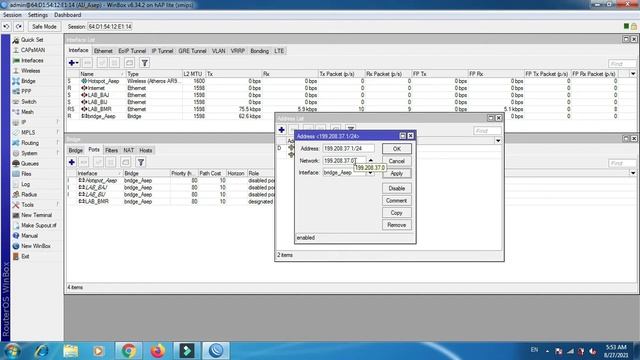Click Comment button in Address dialog
The image size is (640, 360).
[x=397, y=201]
